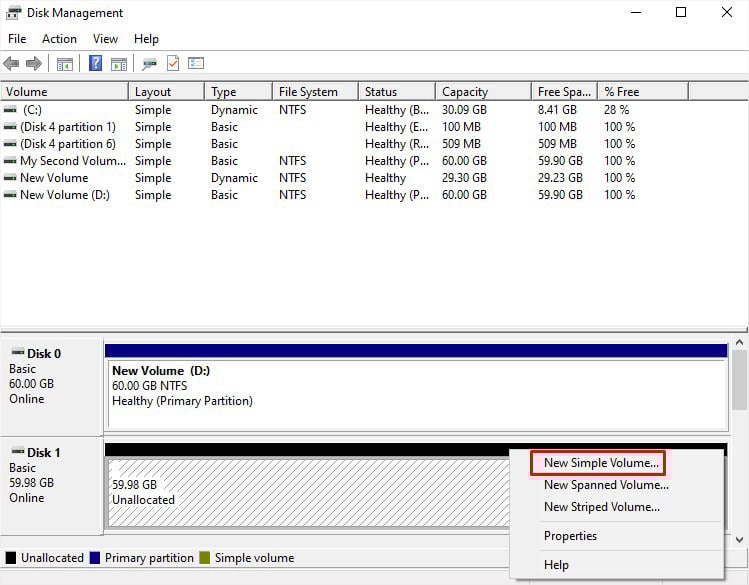Choose New Simple Volume from context menu

[601, 463]
